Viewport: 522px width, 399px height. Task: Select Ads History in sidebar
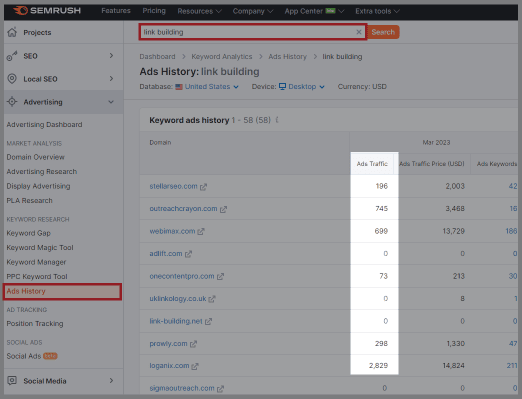[x=62, y=292]
